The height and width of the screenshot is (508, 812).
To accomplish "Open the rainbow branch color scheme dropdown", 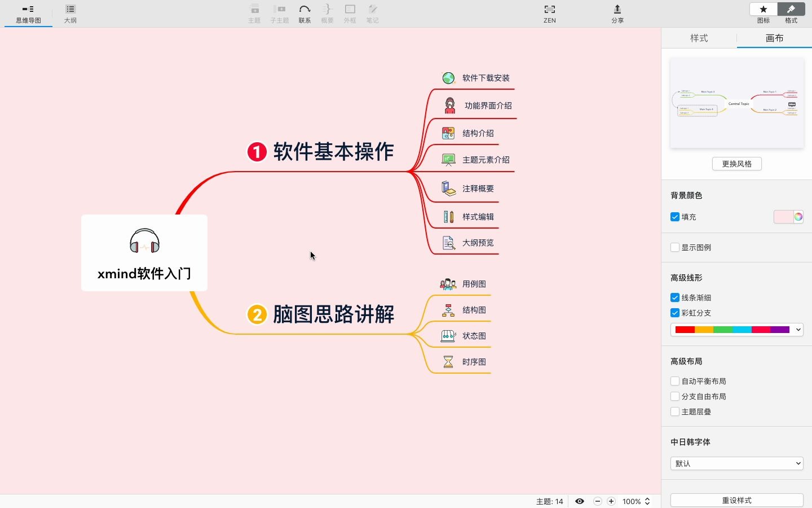I will (x=737, y=330).
